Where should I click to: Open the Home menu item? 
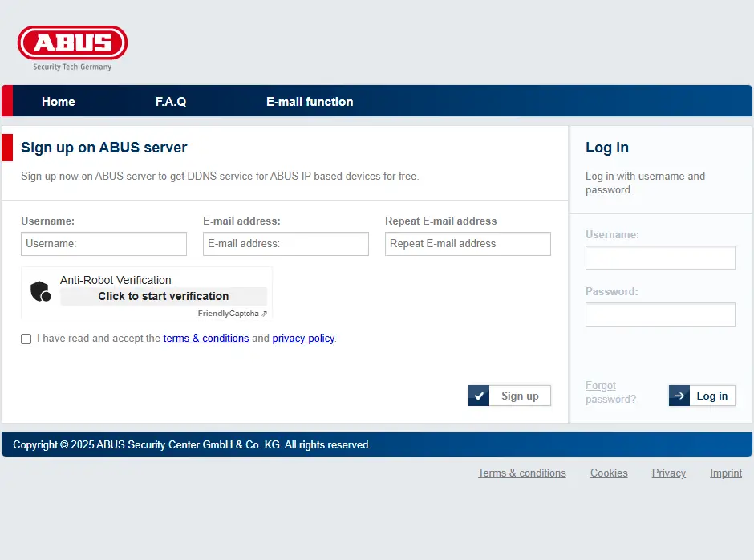[x=59, y=102]
